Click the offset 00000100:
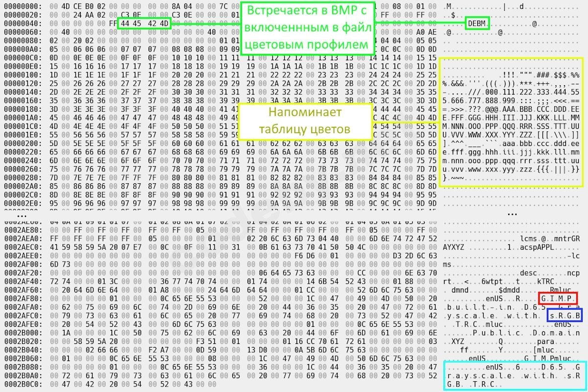588x392 pixels. tap(23, 75)
